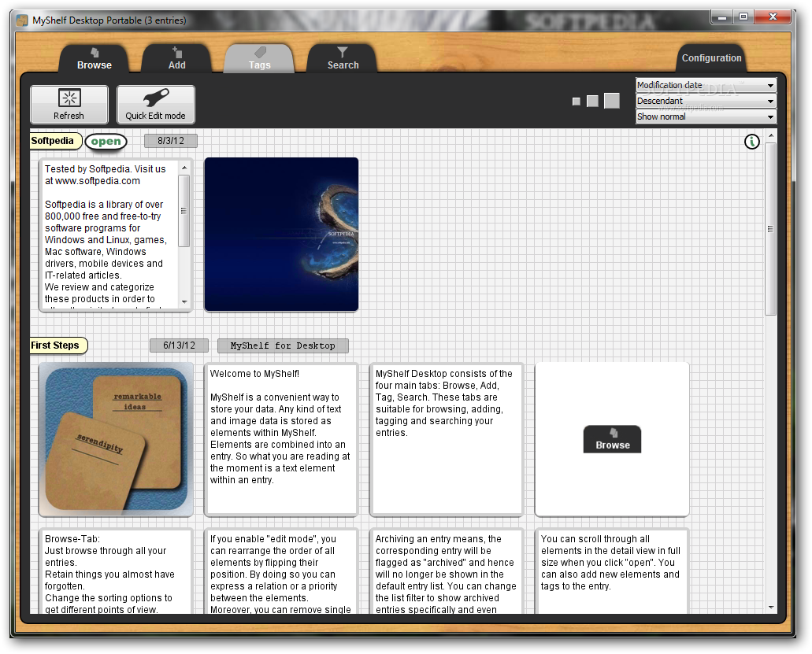Click the MyShelf app icon in title bar

pyautogui.click(x=22, y=20)
